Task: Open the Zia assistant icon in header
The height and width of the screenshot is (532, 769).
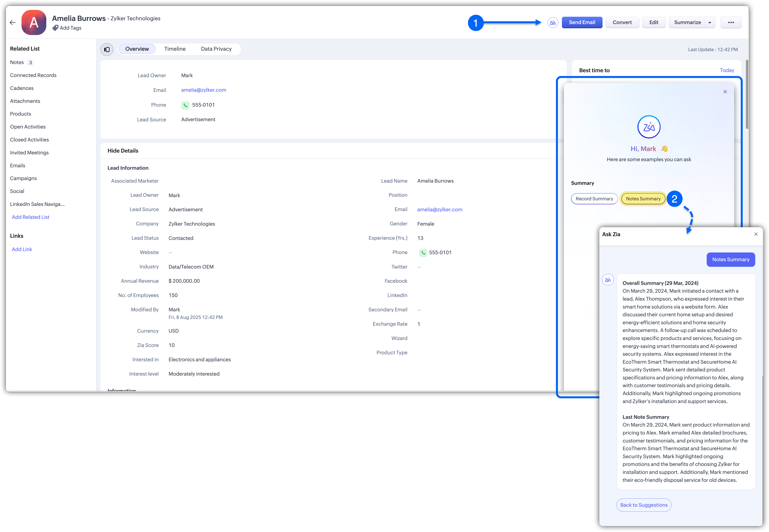Action: point(553,23)
